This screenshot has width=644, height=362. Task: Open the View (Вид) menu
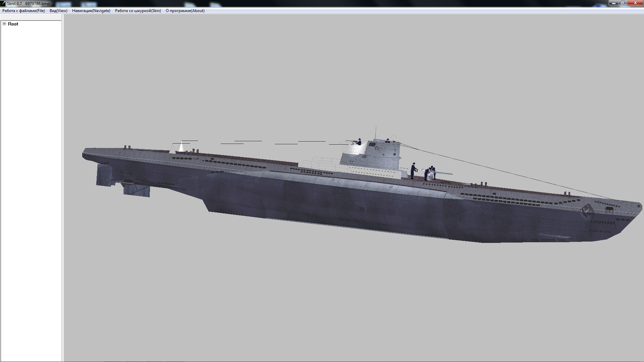coord(58,11)
